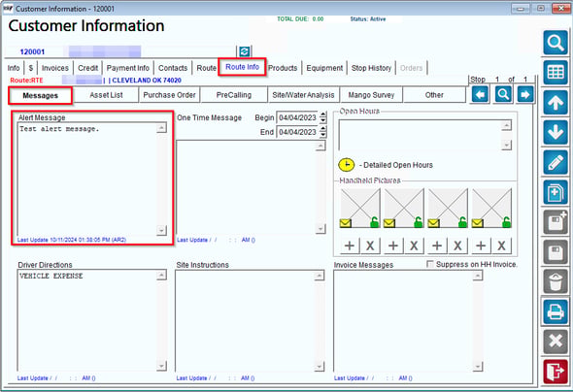Screen dimensions: 573x392
Task: Click the printer icon in sidebar
Action: (x=556, y=311)
